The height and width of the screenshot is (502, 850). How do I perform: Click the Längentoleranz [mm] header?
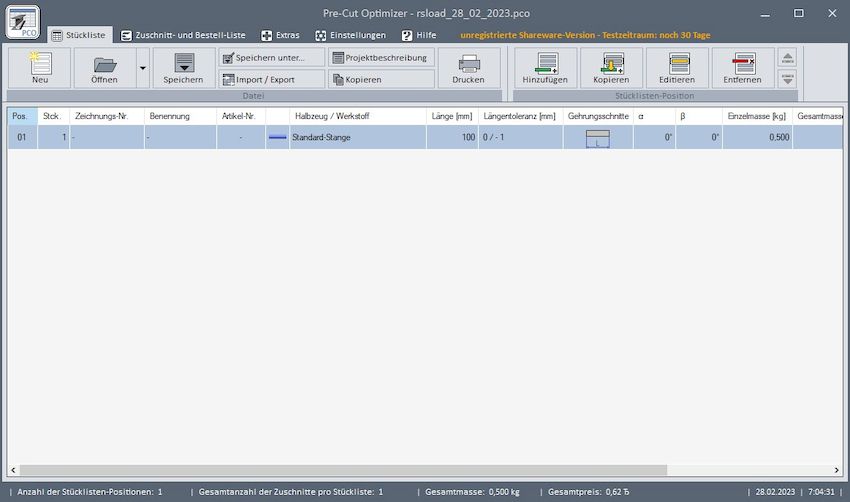pyautogui.click(x=520, y=116)
